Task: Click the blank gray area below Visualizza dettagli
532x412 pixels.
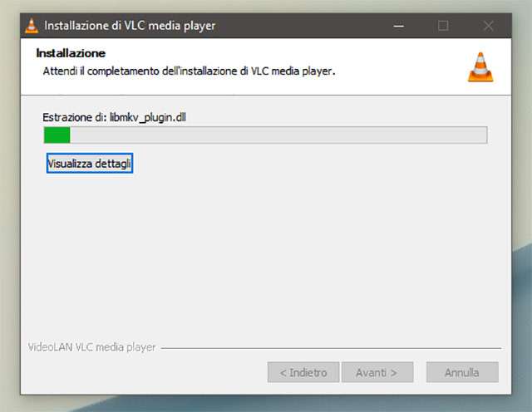Action: coord(264,254)
